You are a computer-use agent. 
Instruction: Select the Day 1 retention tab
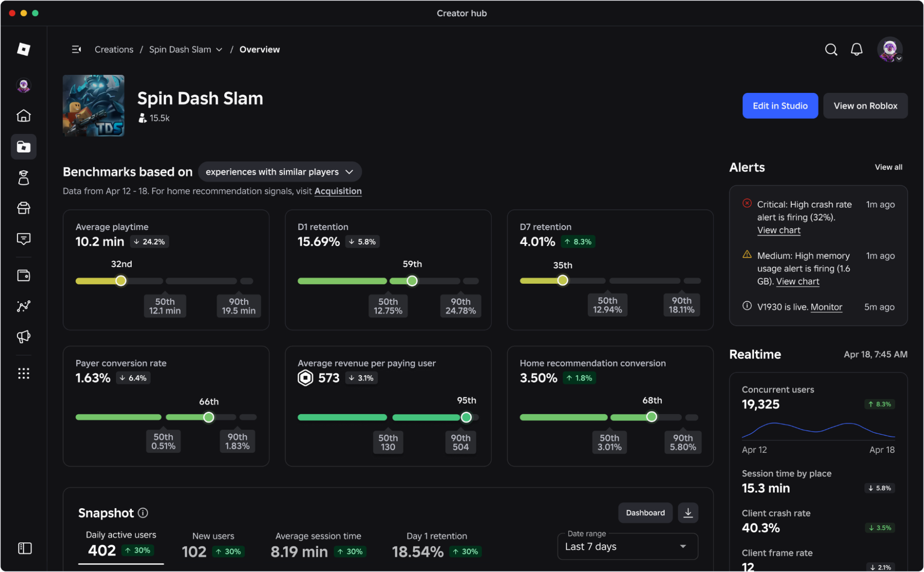(437, 544)
